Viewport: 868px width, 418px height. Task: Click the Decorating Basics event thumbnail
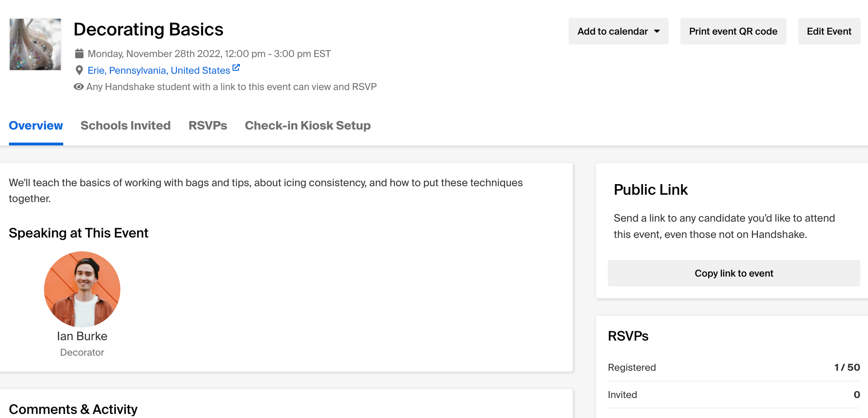click(x=35, y=44)
